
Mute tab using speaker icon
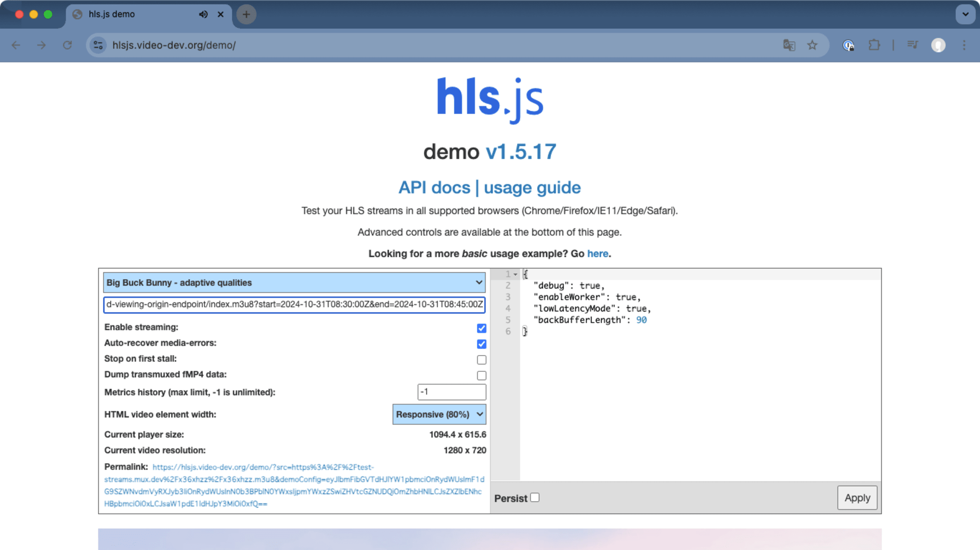click(203, 14)
